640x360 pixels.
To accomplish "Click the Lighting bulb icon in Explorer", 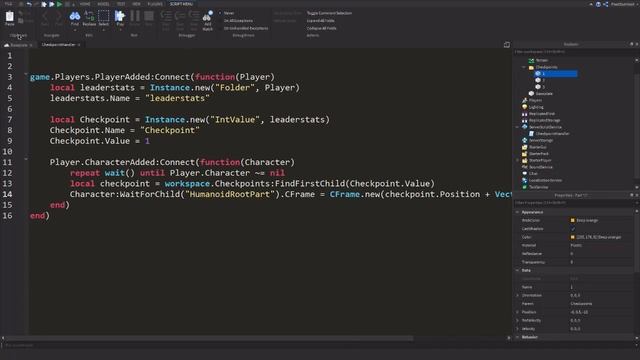I will click(524, 107).
